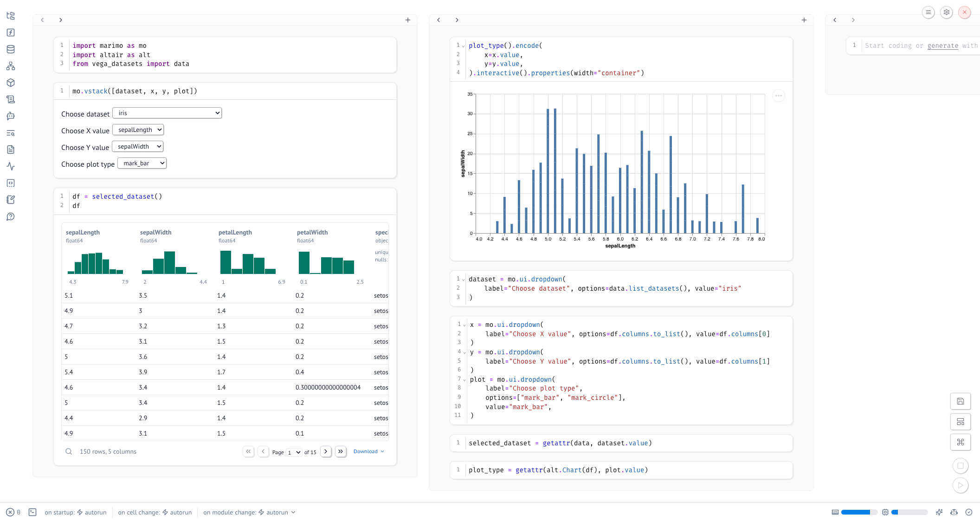
Task: Open the packages cube icon
Action: [11, 83]
